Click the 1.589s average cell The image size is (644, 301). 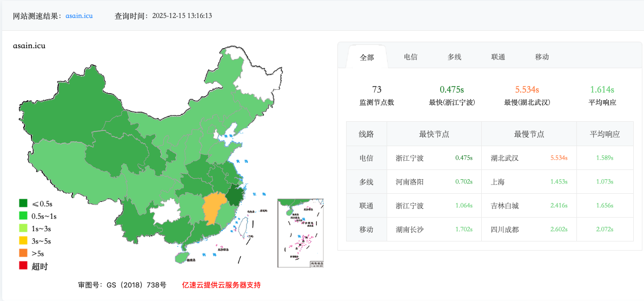pos(605,158)
